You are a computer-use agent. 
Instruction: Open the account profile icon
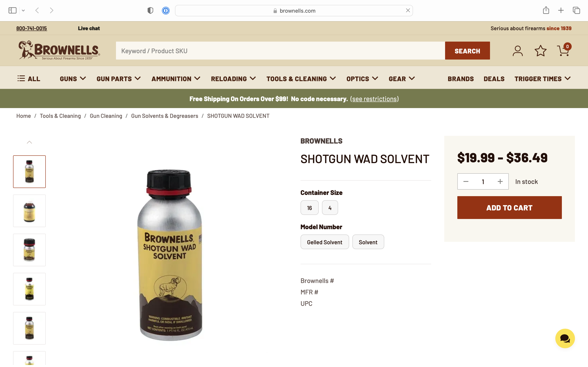(518, 51)
